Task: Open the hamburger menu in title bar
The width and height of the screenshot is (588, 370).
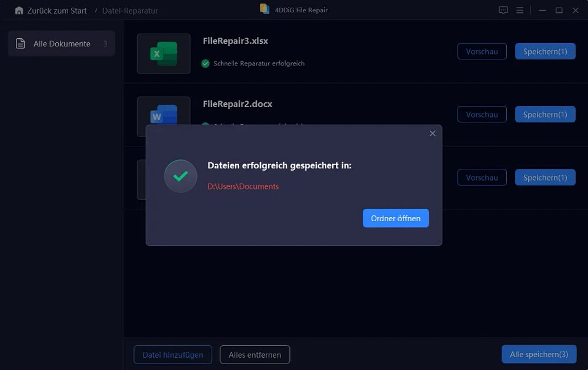Action: coord(520,10)
